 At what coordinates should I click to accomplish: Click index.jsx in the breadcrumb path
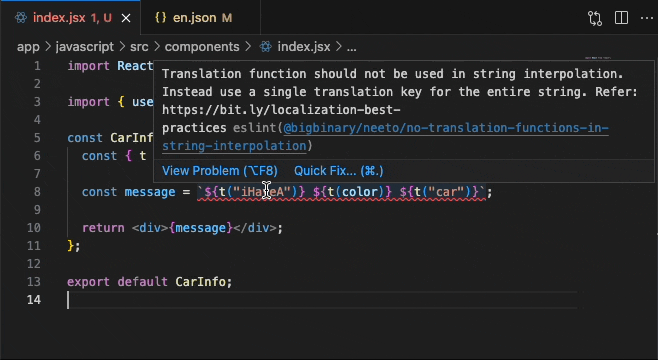[x=304, y=47]
